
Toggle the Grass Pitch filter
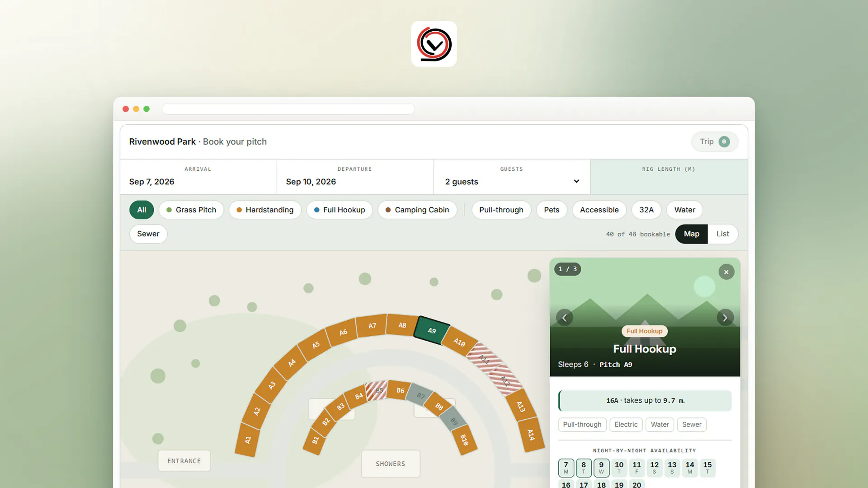[x=191, y=210]
